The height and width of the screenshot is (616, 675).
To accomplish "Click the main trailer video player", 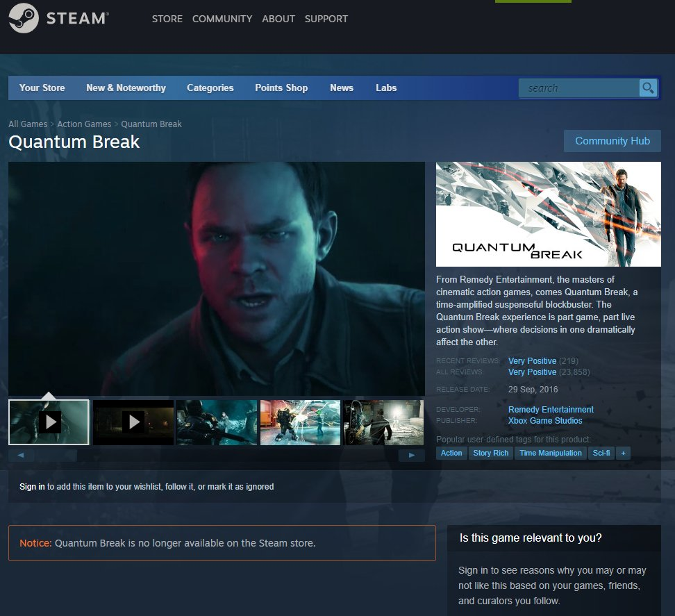I will coord(217,278).
